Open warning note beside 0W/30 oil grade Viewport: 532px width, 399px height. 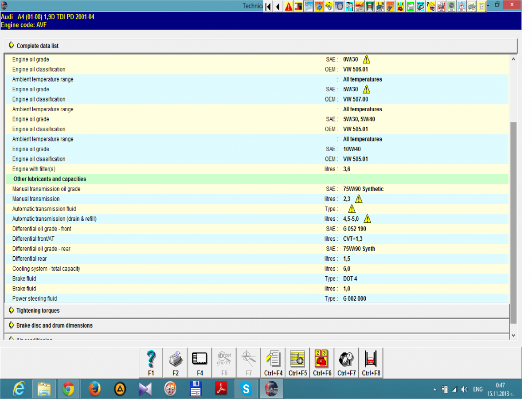(366, 59)
